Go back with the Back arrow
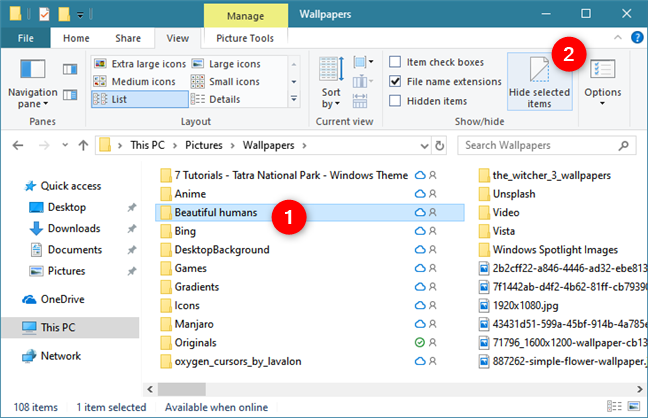Image resolution: width=648 pixels, height=418 pixels. point(18,145)
